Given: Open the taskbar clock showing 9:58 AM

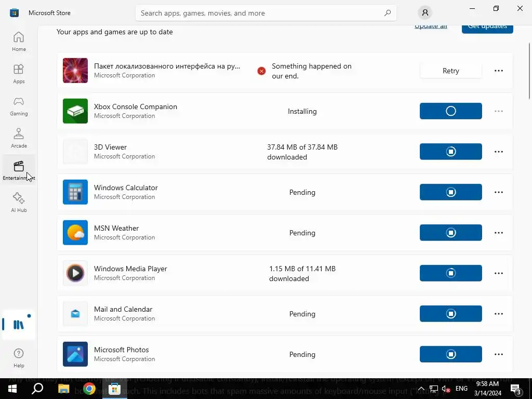Looking at the screenshot, I should [x=487, y=389].
